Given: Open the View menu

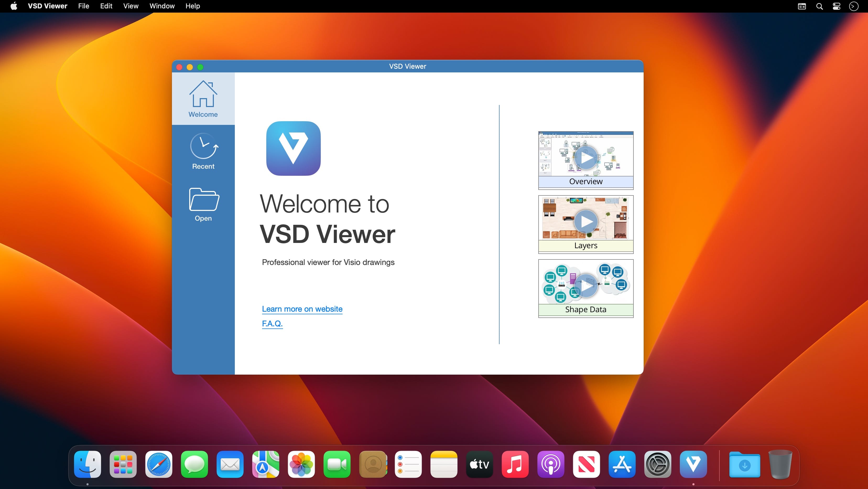Looking at the screenshot, I should pos(131,6).
